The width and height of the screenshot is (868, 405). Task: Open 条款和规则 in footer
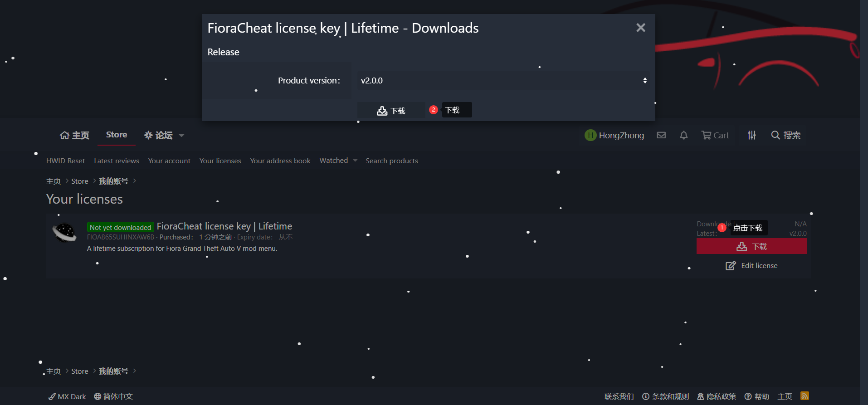pyautogui.click(x=666, y=396)
